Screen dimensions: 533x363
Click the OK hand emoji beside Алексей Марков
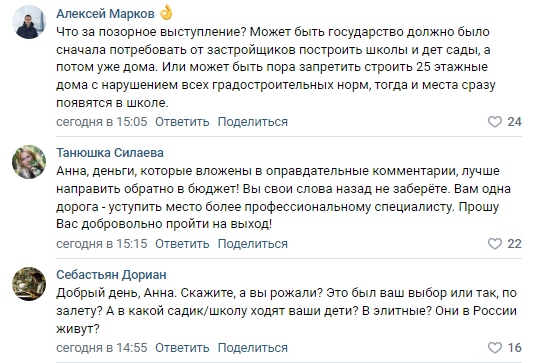point(166,13)
